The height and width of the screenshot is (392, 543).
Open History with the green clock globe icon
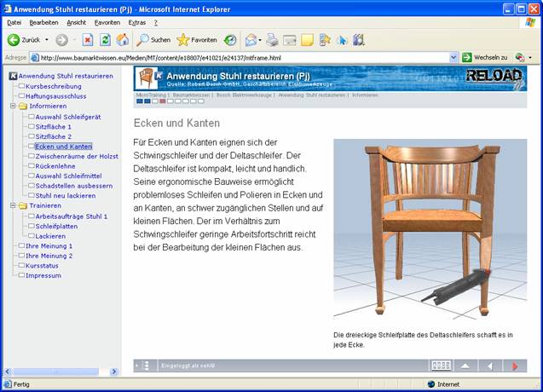(230, 40)
